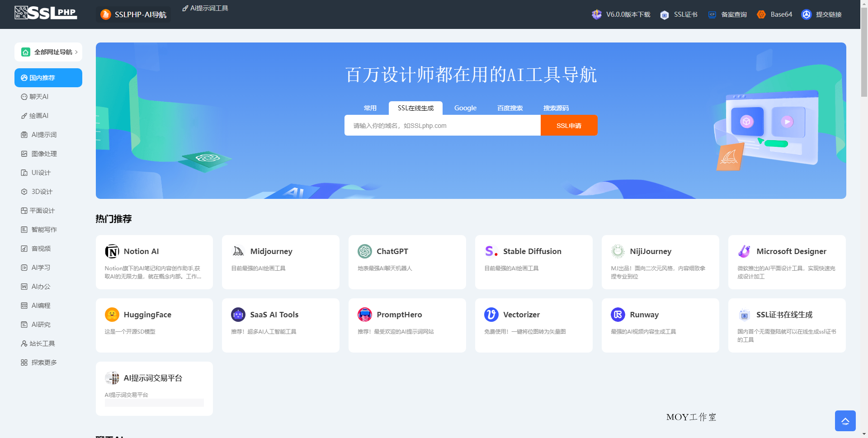Expand 全部网址导航 menu
The width and height of the screenshot is (868, 438).
click(48, 52)
